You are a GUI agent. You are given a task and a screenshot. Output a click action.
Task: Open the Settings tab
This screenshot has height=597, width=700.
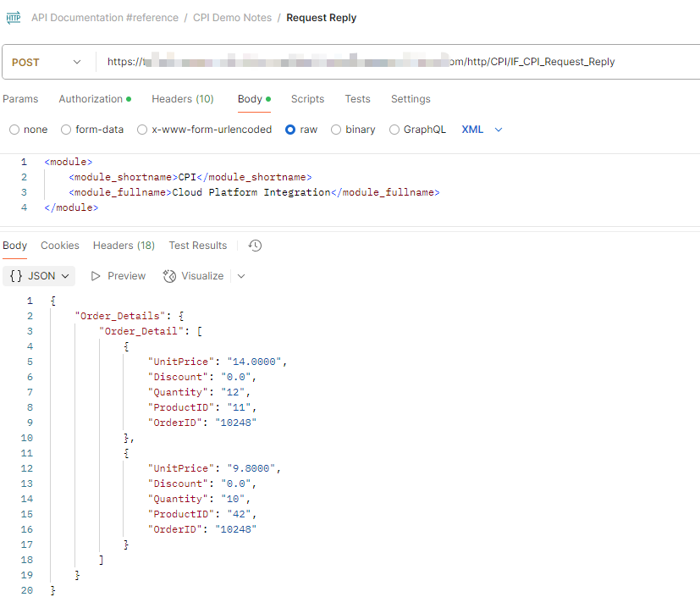point(411,99)
